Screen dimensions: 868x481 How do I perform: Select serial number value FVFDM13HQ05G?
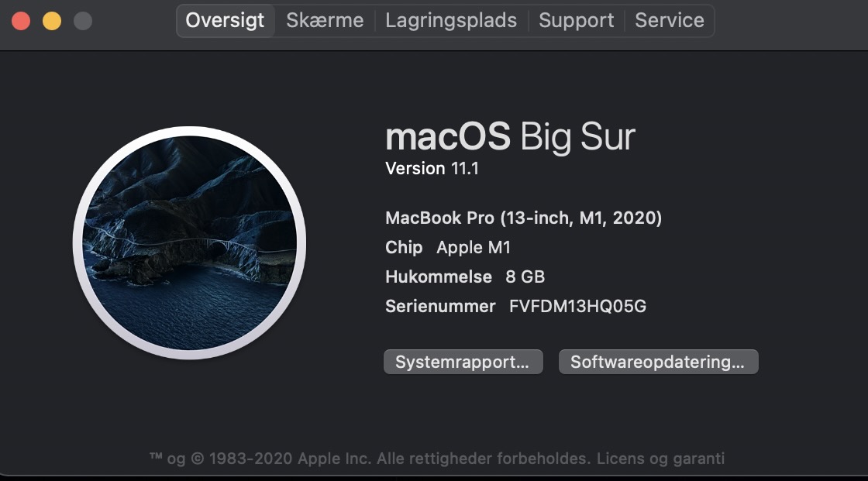577,306
